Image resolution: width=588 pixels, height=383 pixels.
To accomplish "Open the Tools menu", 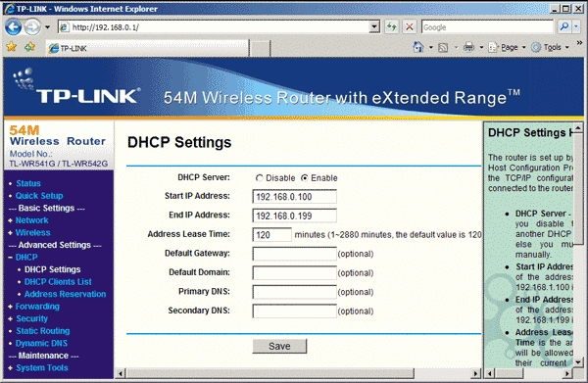I will [x=550, y=47].
